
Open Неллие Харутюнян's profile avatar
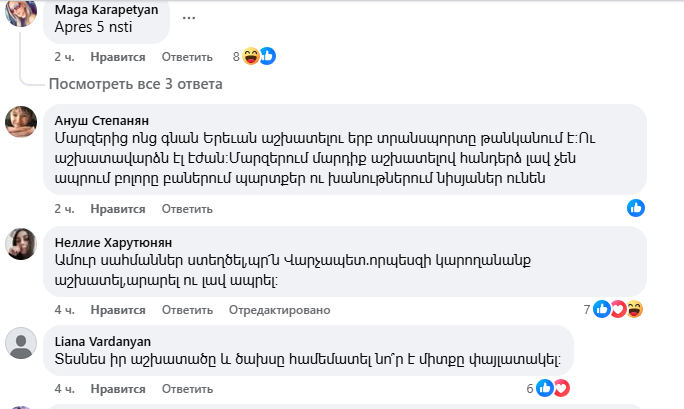tap(22, 243)
